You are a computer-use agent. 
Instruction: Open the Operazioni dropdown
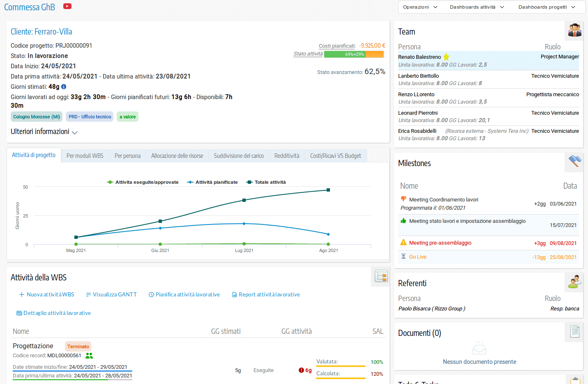pos(420,7)
